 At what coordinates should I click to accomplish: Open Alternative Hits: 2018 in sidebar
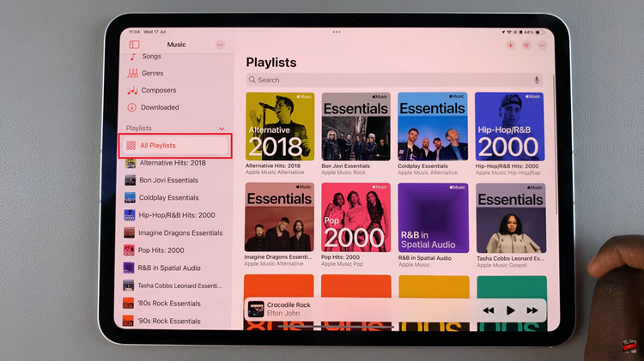click(173, 163)
